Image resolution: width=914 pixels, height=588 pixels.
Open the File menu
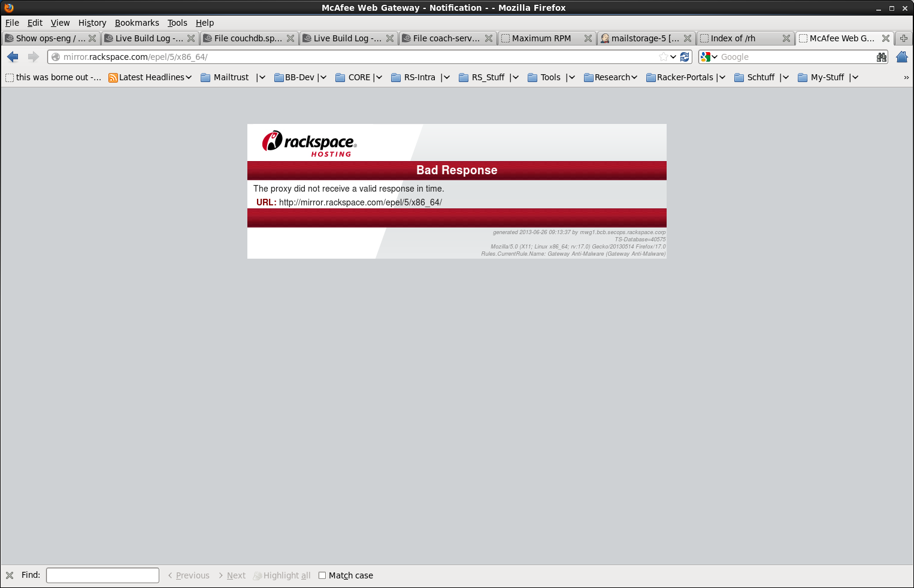[12, 23]
